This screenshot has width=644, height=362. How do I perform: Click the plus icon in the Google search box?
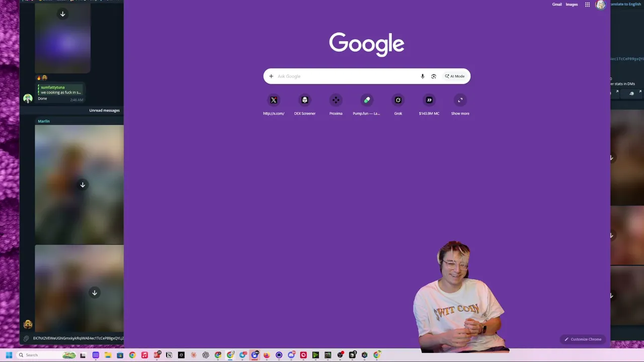click(x=271, y=76)
